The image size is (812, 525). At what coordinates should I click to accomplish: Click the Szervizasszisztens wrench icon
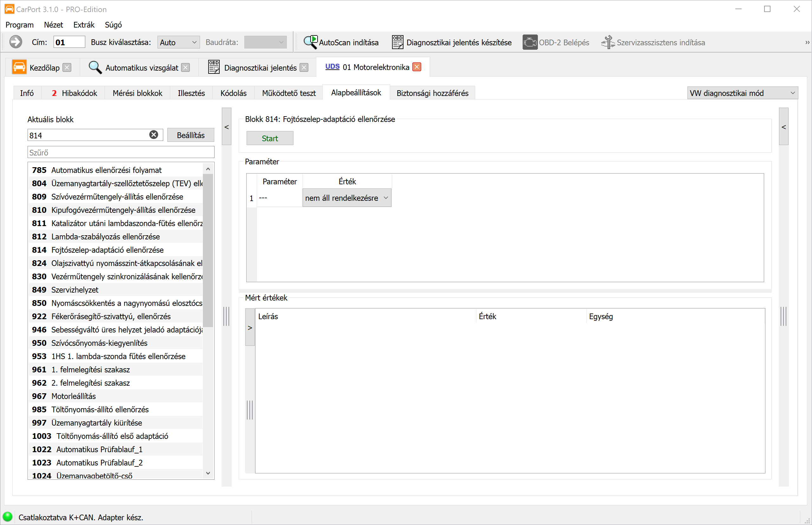[608, 42]
